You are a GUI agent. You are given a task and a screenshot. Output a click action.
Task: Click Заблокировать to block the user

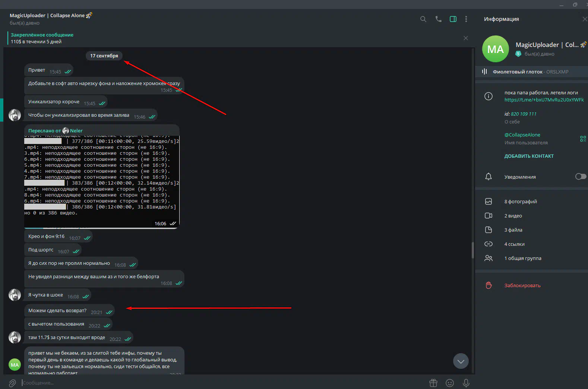(x=522, y=286)
